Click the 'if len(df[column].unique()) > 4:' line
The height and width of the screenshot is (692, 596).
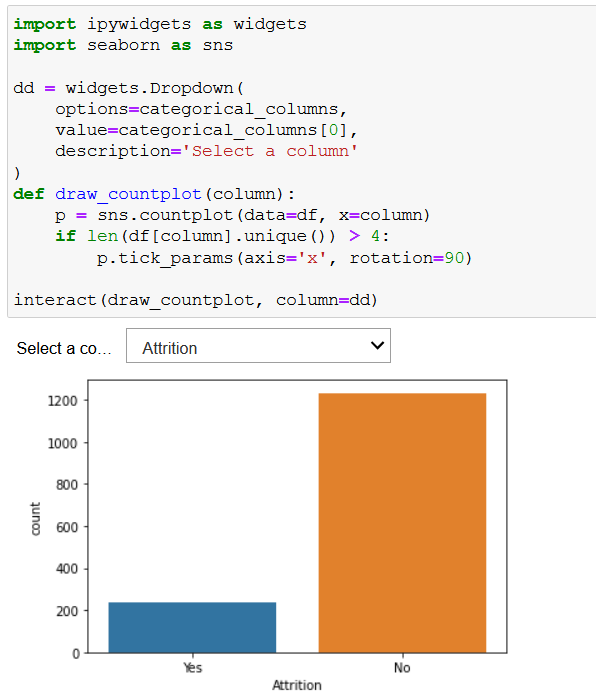(222, 236)
